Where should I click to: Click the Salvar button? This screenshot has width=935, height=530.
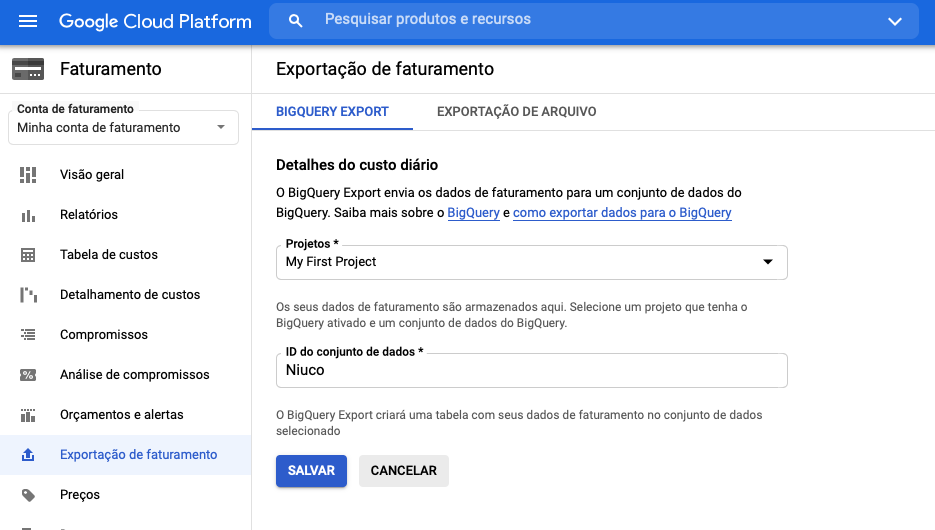(311, 471)
